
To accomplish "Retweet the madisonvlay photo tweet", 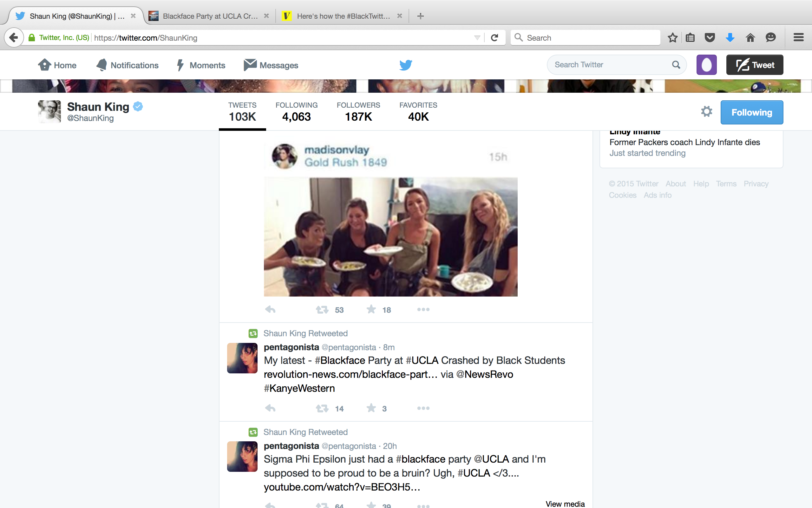I will [322, 310].
